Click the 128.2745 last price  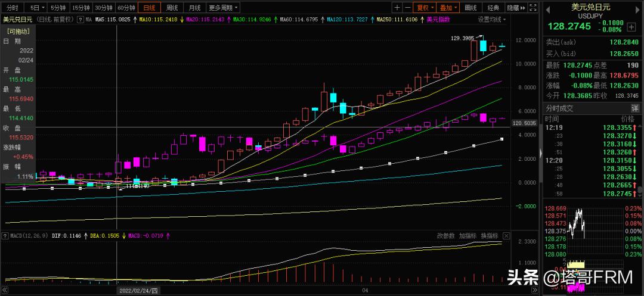coord(569,27)
